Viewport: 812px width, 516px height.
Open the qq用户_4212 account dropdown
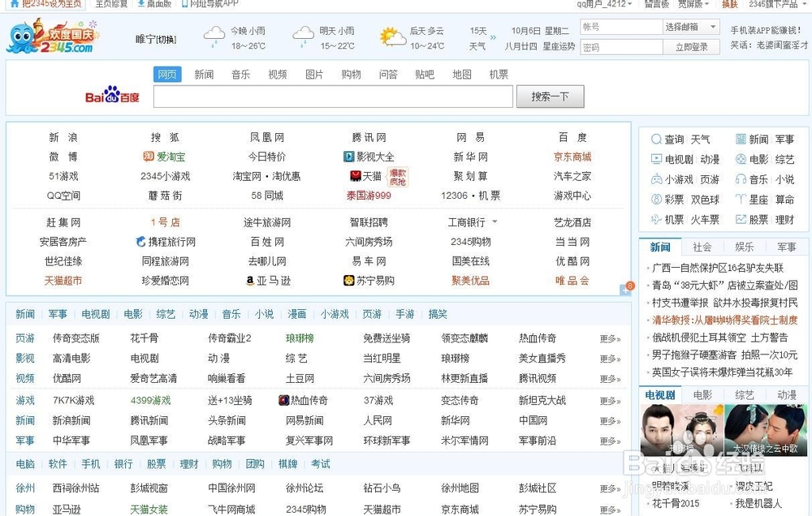pos(604,3)
